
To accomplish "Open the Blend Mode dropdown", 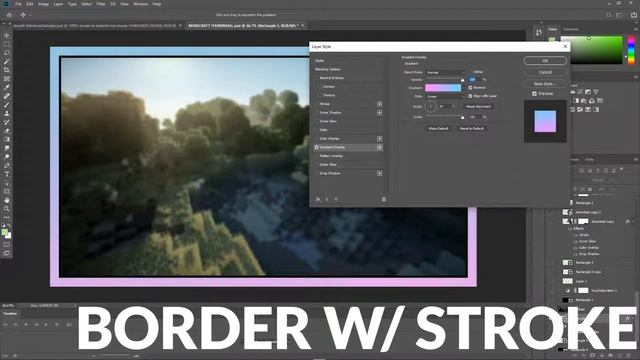I will (x=445, y=73).
